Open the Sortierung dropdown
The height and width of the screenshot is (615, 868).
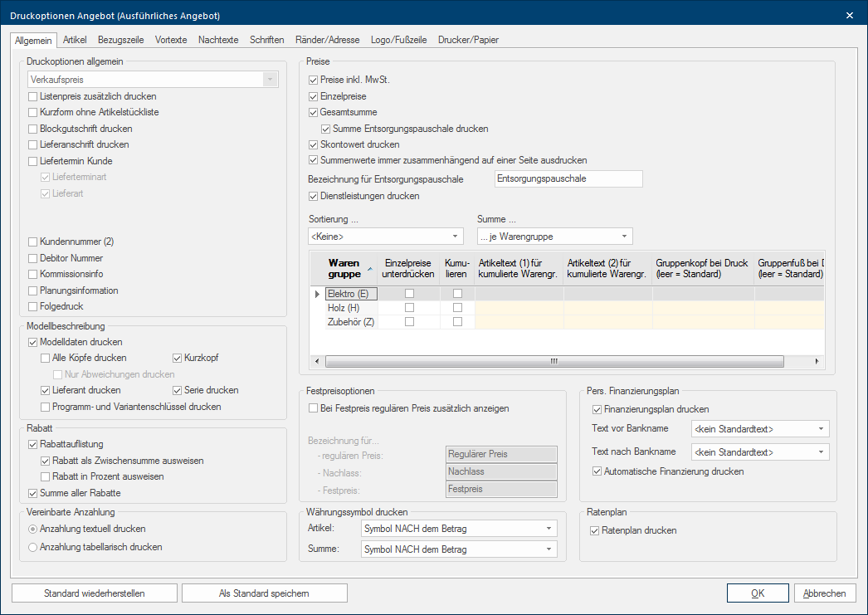click(x=385, y=237)
